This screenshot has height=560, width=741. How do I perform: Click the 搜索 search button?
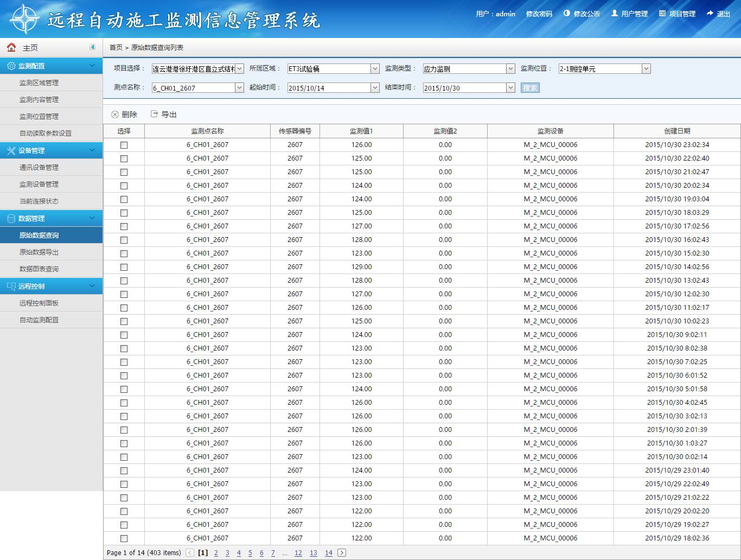(x=530, y=88)
